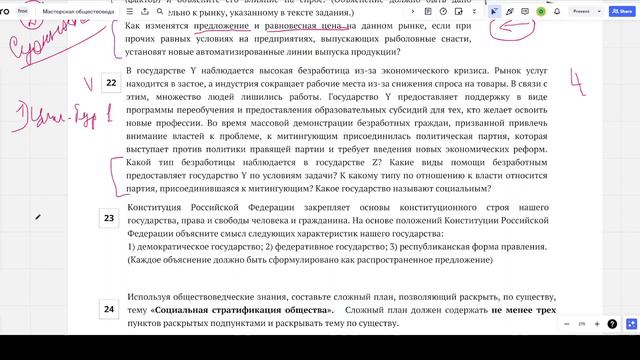Open the comments panel icon
The width and height of the screenshot is (640, 360).
tap(525, 11)
